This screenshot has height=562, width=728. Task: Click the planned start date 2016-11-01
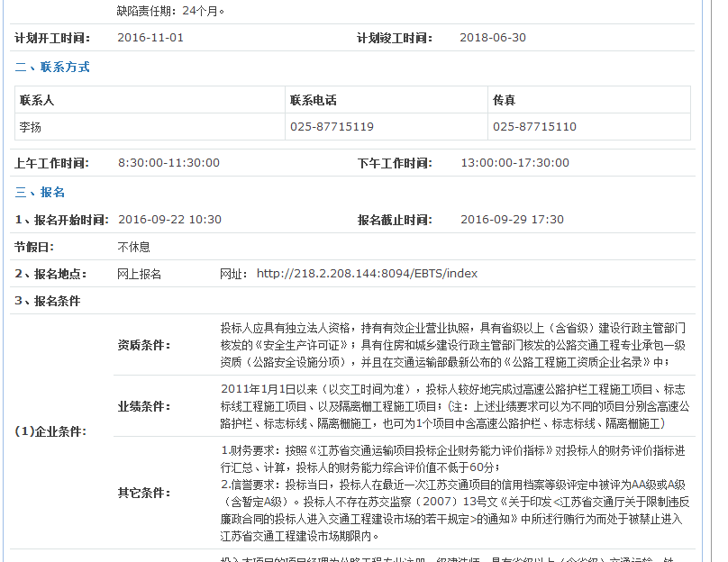tap(150, 38)
